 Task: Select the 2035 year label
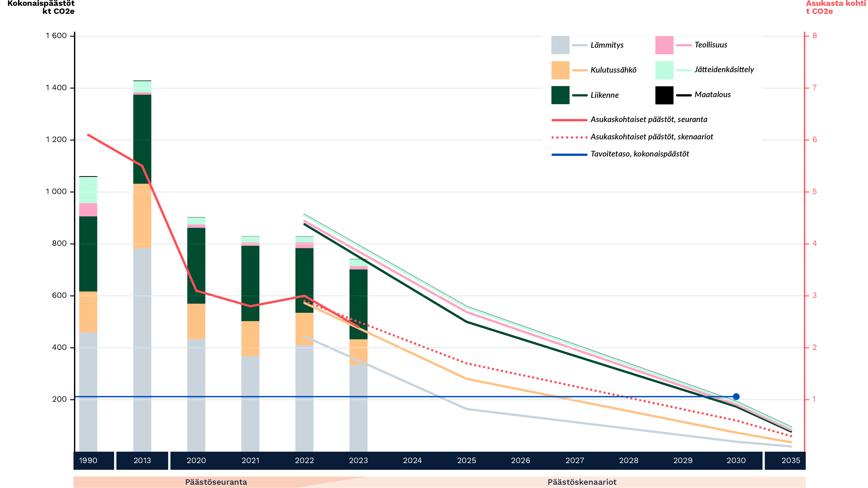pyautogui.click(x=791, y=460)
